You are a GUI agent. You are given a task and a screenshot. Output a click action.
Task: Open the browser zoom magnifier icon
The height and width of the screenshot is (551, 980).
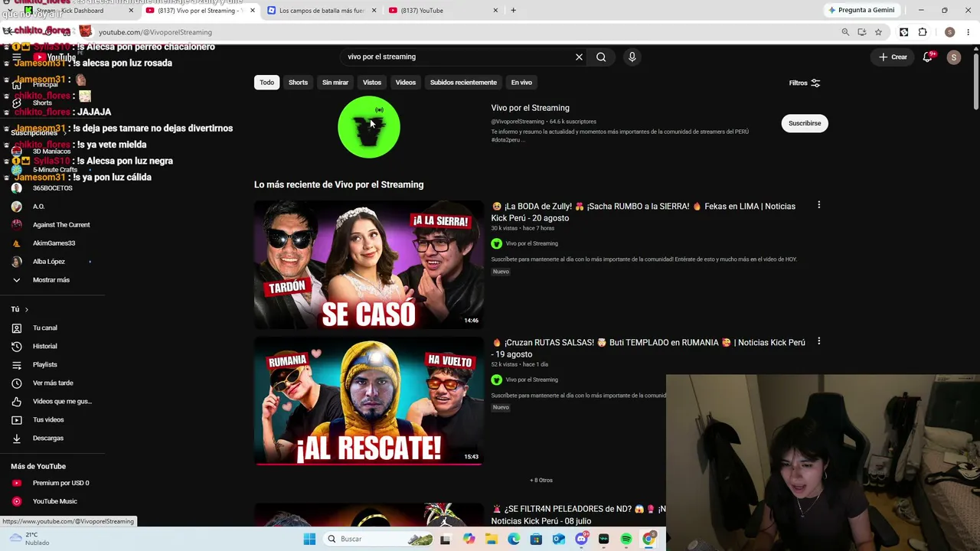coord(845,32)
